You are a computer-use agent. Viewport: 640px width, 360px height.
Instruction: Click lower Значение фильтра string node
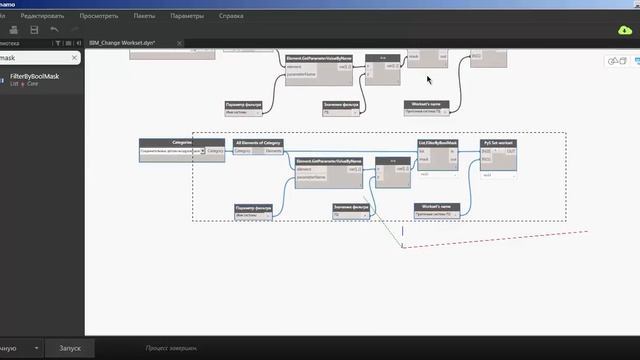(351, 211)
